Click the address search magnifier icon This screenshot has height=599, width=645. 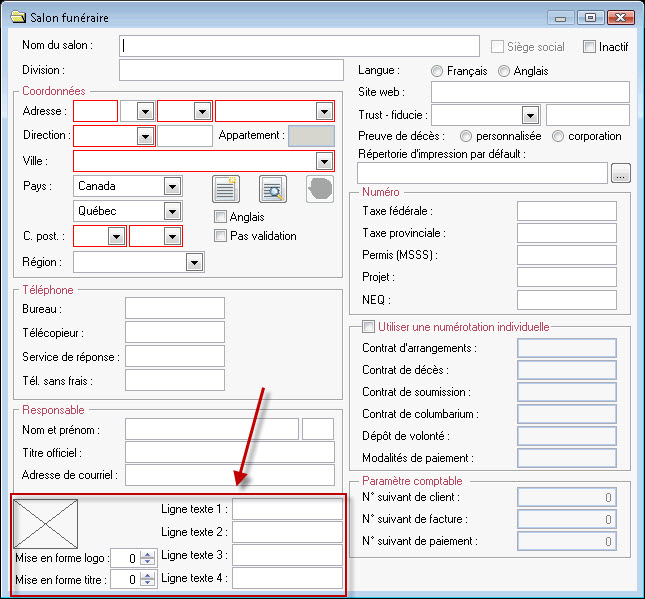[x=273, y=189]
